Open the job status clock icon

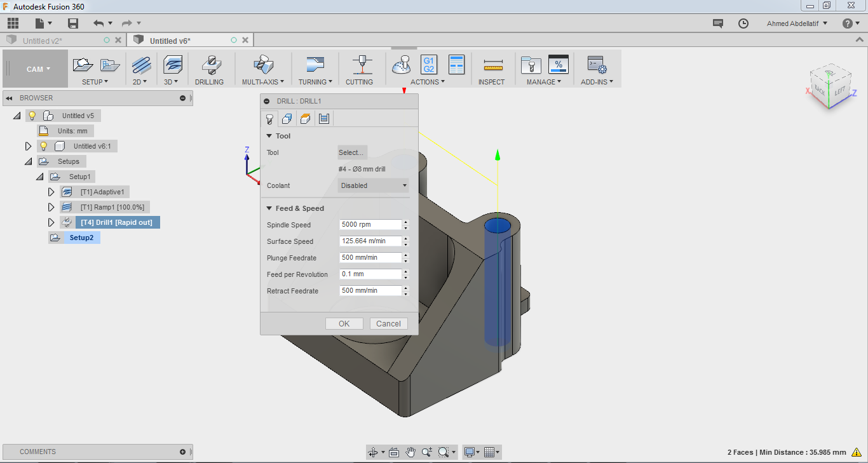click(743, 23)
